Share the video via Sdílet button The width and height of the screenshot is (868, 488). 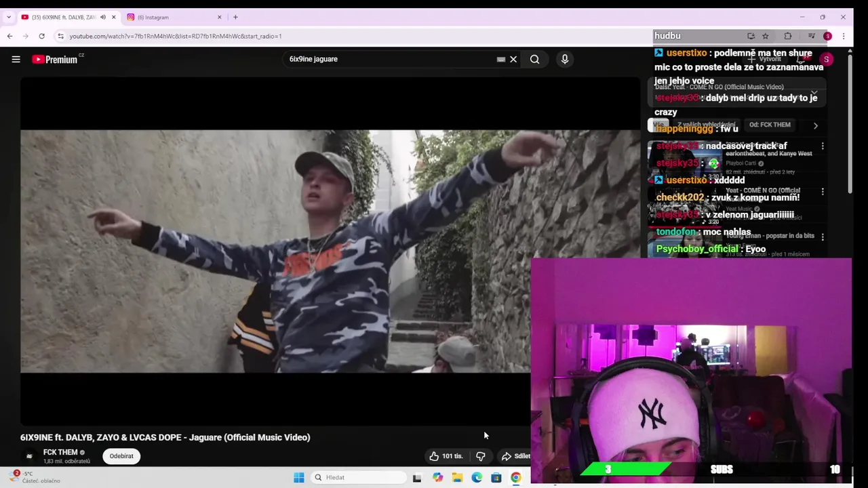pos(514,456)
